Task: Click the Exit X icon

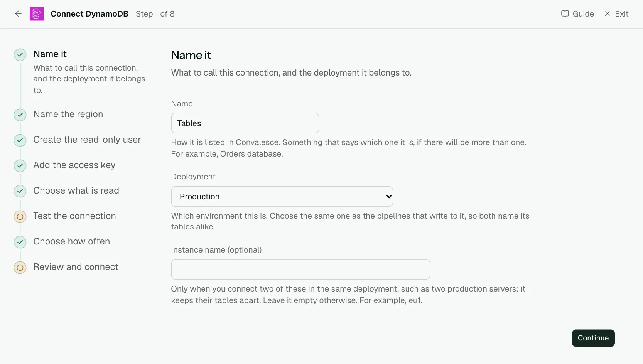Action: coord(607,14)
